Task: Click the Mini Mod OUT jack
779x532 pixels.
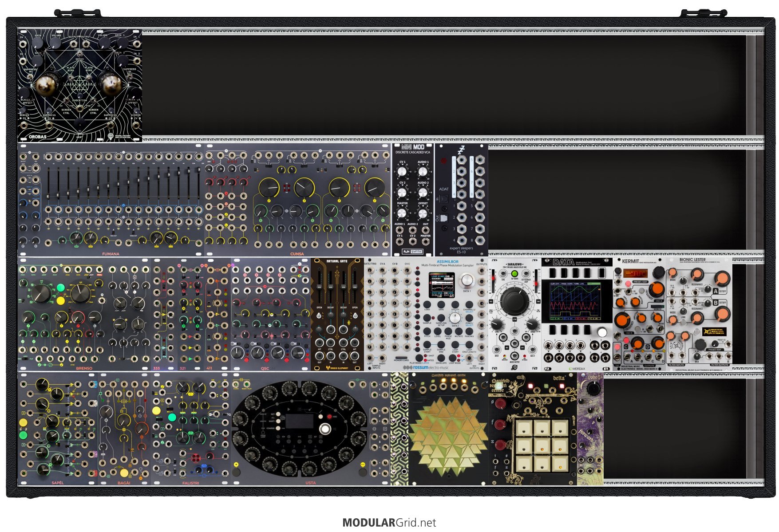Action: (x=426, y=229)
